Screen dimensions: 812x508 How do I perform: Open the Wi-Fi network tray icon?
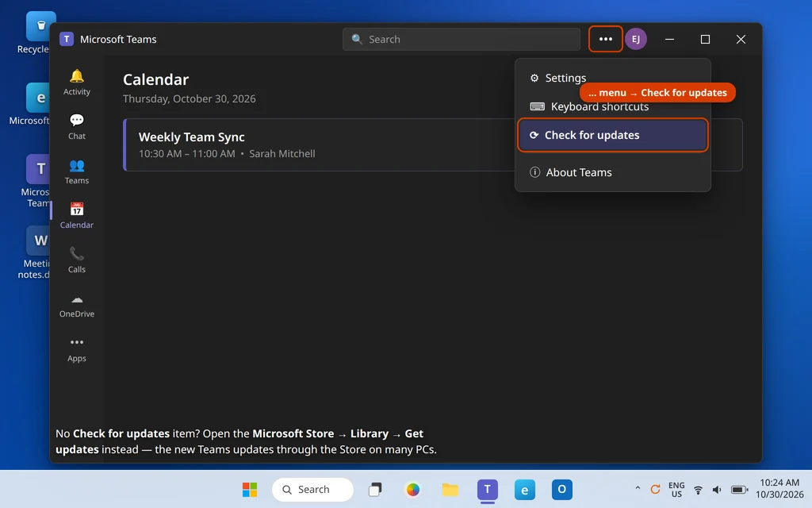[698, 489]
